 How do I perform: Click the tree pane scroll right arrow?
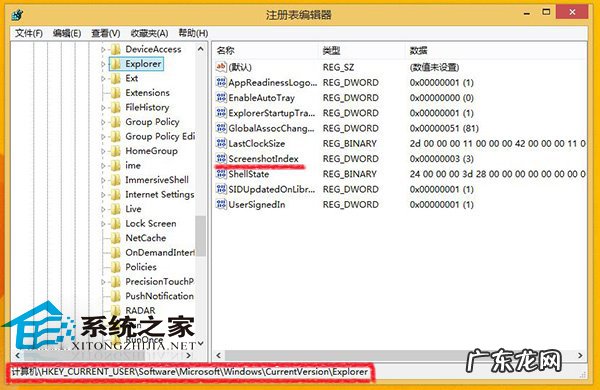coord(188,356)
